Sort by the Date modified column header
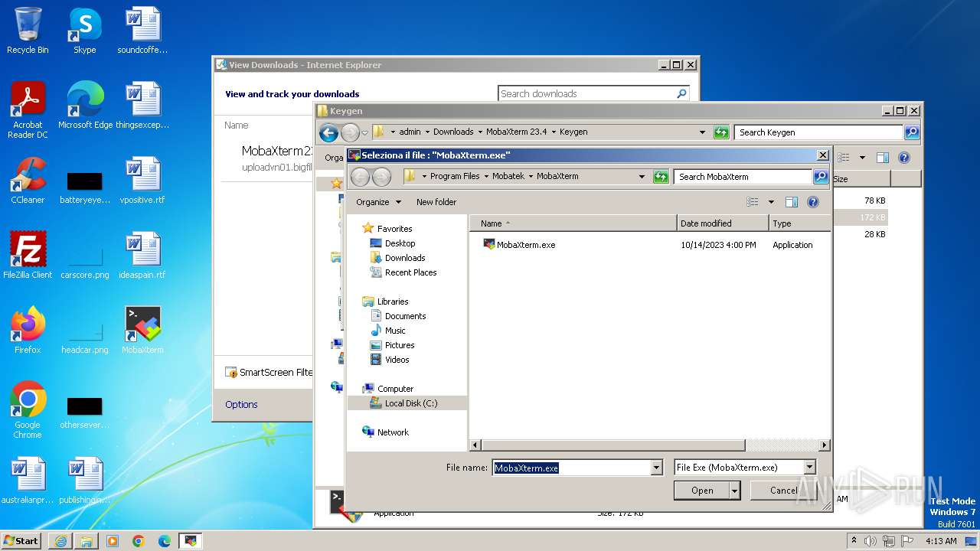The image size is (980, 551). coord(723,223)
